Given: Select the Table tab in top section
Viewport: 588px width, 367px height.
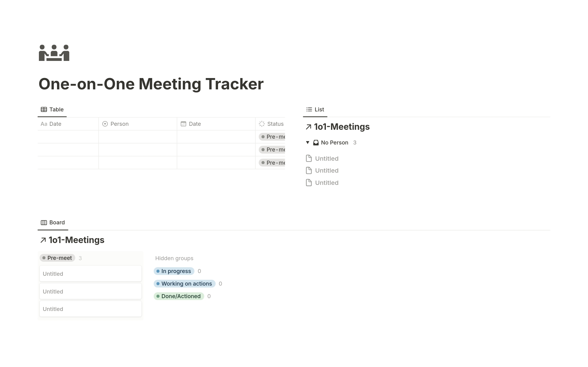Looking at the screenshot, I should pyautogui.click(x=52, y=110).
